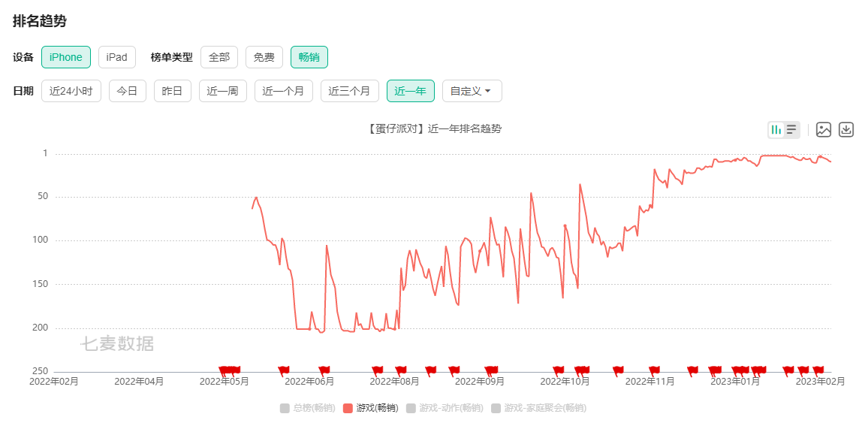Click the 排名趋势 heading
Image resolution: width=868 pixels, height=426 pixels.
[x=40, y=22]
